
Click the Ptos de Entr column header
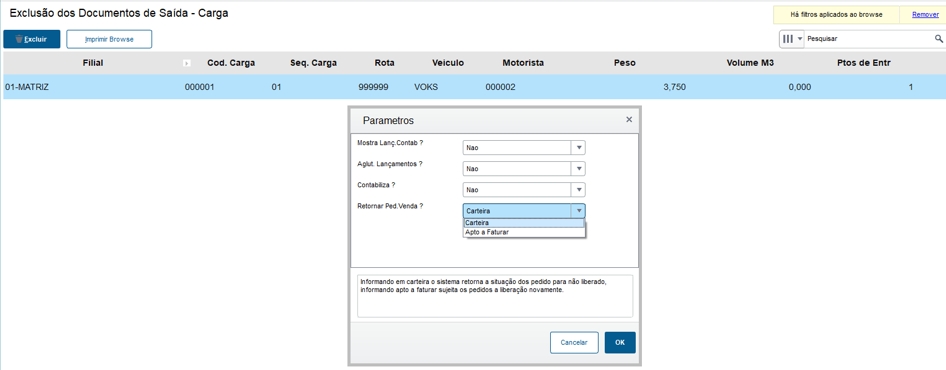(863, 63)
